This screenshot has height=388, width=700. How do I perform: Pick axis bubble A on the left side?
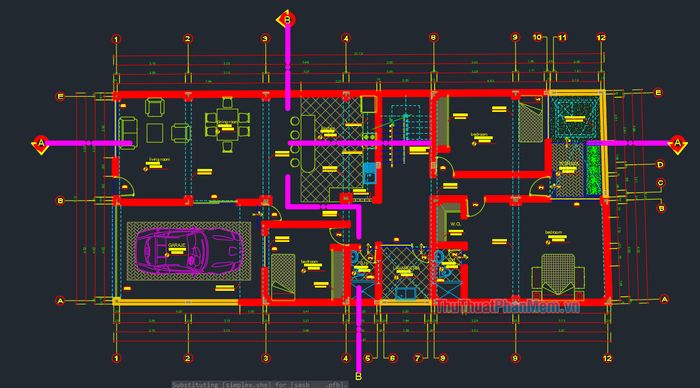click(x=60, y=301)
